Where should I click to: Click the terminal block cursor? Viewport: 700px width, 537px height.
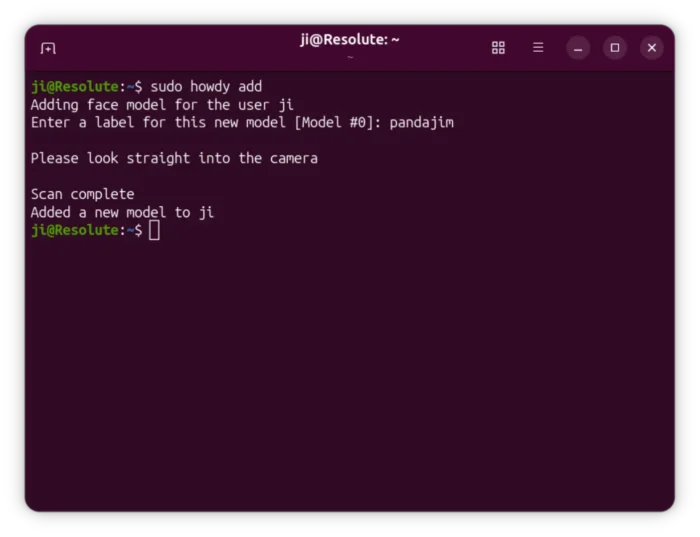155,231
